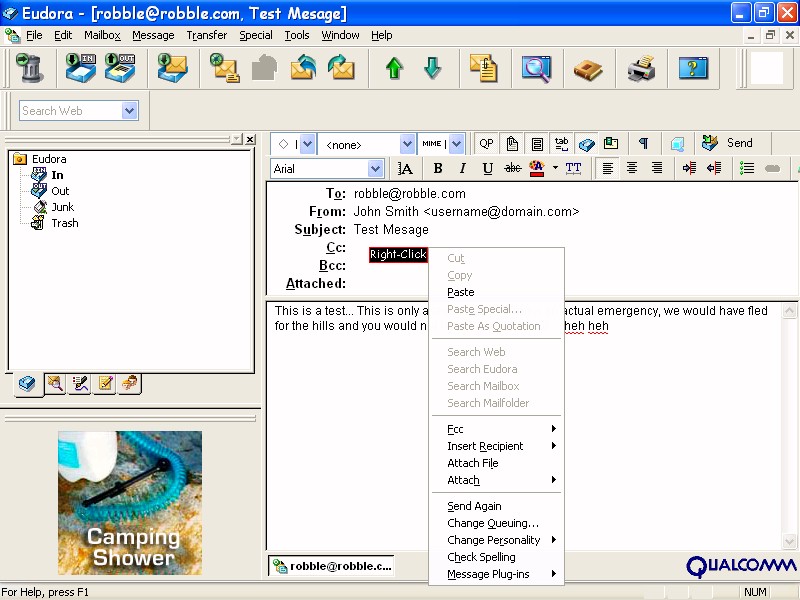
Task: Create a new message using the toolbar icon
Action: point(224,68)
